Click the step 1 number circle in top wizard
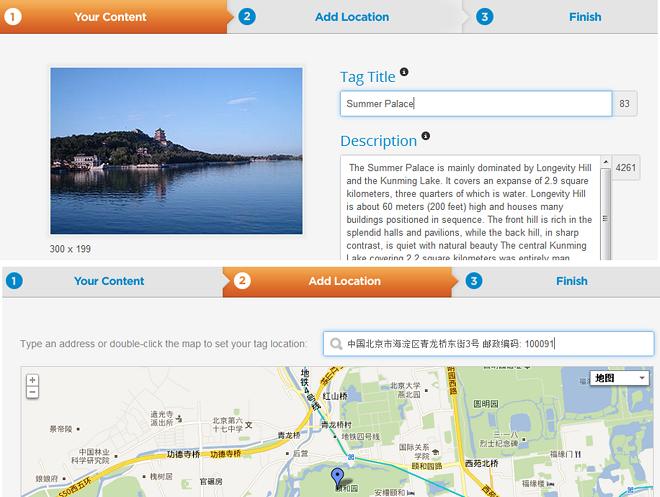This screenshot has height=497, width=660. click(13, 17)
